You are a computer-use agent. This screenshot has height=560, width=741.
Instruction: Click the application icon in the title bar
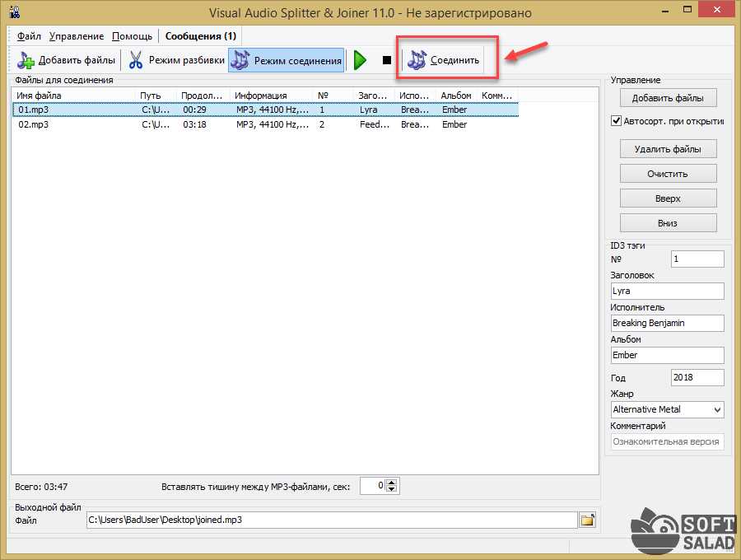tap(15, 12)
